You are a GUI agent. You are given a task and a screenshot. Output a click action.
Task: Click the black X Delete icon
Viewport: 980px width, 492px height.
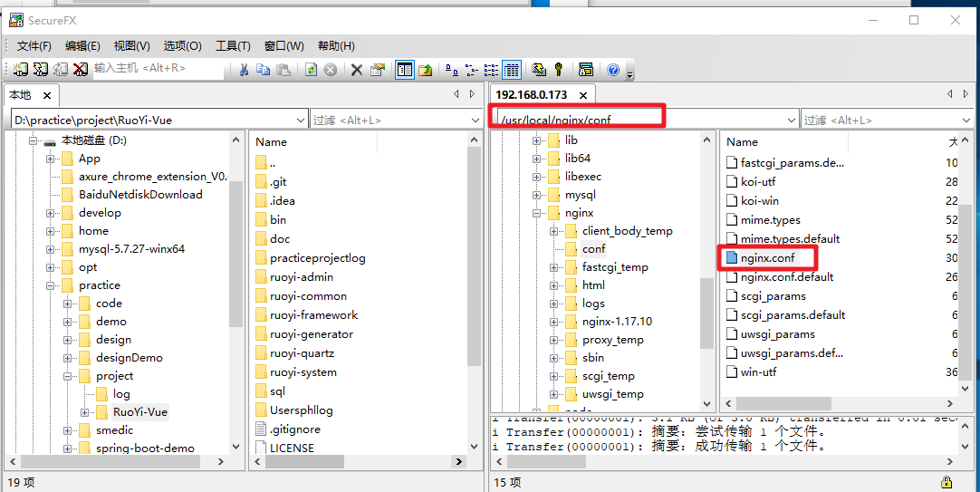[357, 70]
